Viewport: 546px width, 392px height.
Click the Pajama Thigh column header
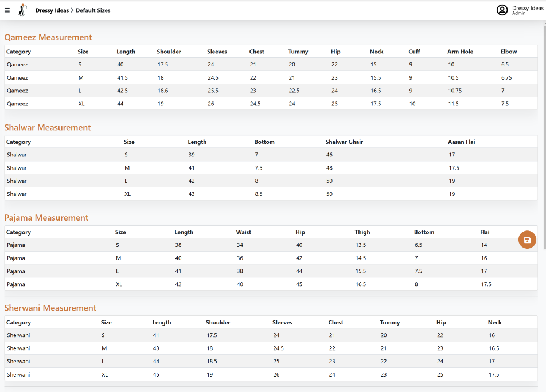coord(362,232)
